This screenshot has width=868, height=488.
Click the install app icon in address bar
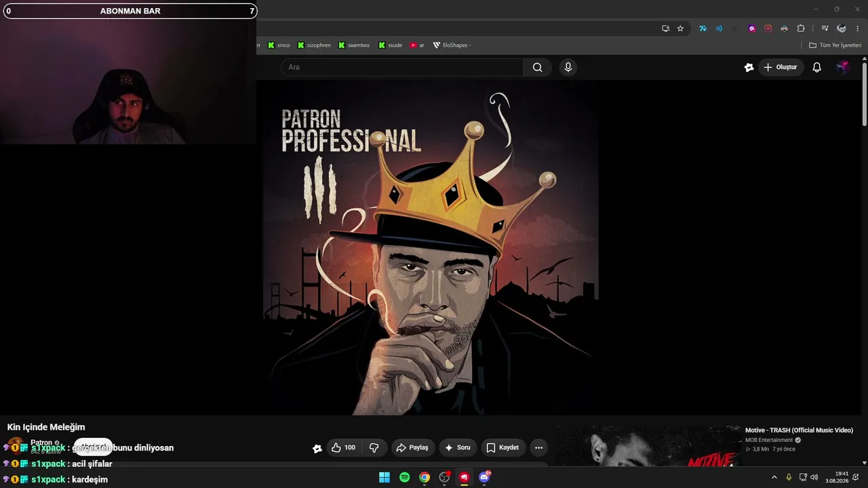click(x=666, y=28)
